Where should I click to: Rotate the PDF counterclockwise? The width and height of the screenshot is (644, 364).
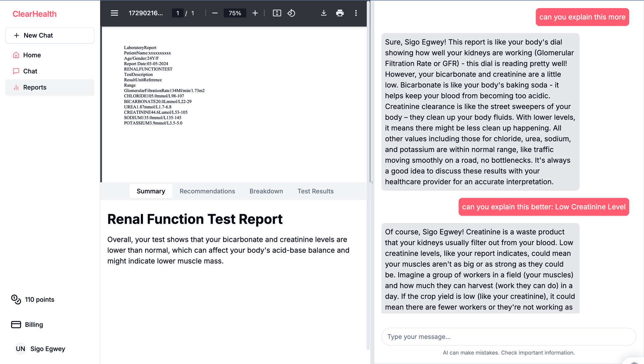click(291, 13)
